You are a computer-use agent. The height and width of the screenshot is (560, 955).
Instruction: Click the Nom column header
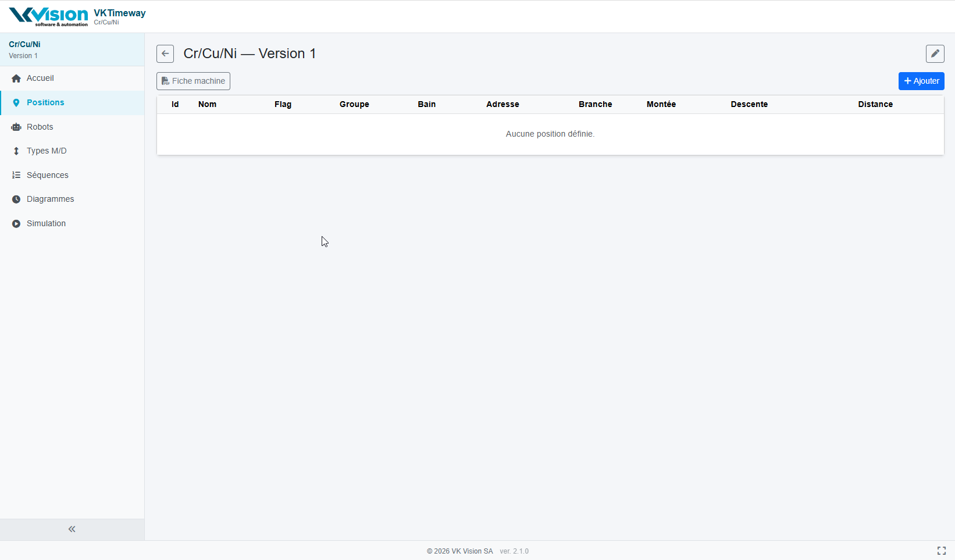pyautogui.click(x=207, y=104)
